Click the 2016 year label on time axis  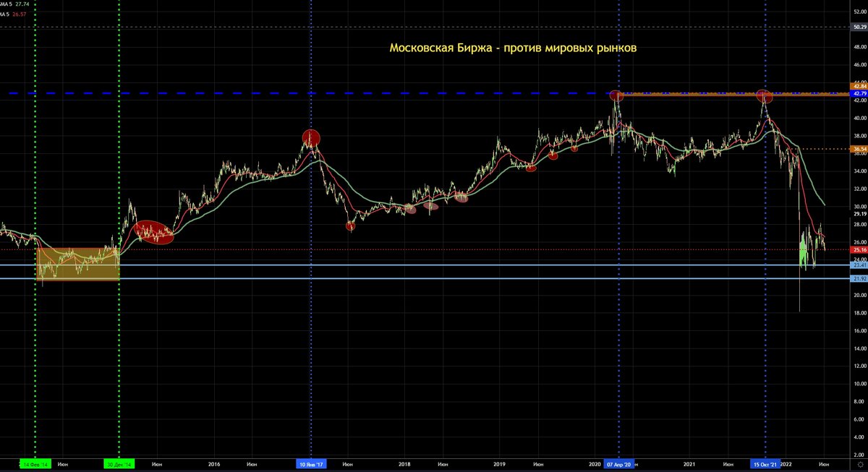[x=214, y=463]
